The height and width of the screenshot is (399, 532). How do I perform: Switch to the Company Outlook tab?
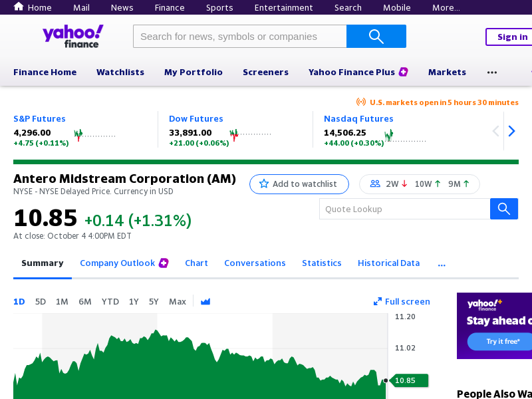(x=118, y=263)
